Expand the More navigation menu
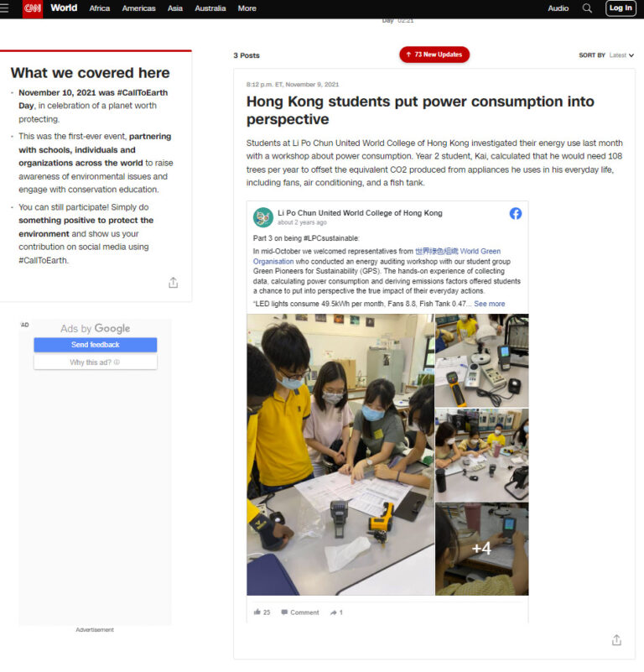The height and width of the screenshot is (672, 644). [247, 8]
